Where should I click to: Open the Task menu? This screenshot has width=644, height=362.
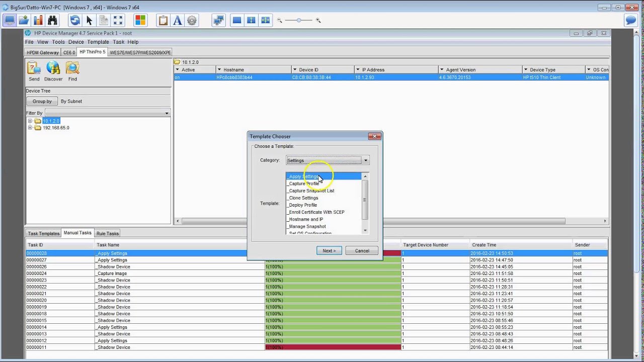119,42
